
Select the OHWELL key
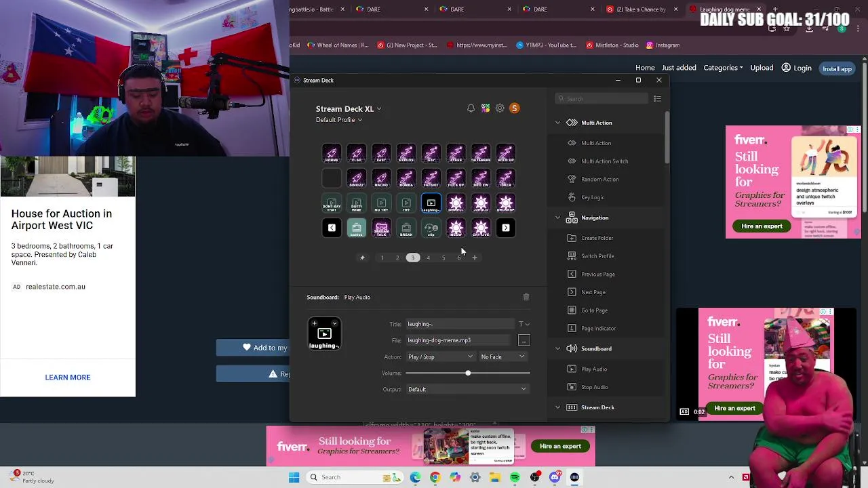coord(456,203)
